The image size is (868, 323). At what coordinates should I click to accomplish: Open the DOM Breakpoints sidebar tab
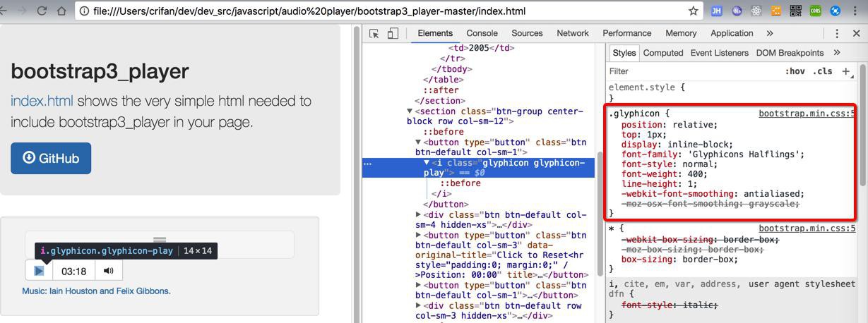(790, 53)
